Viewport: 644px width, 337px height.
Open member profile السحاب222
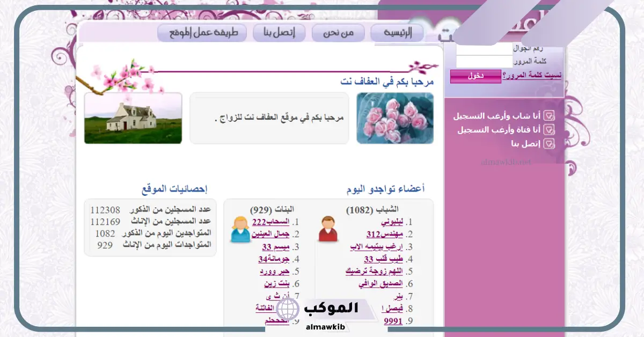pos(271,222)
